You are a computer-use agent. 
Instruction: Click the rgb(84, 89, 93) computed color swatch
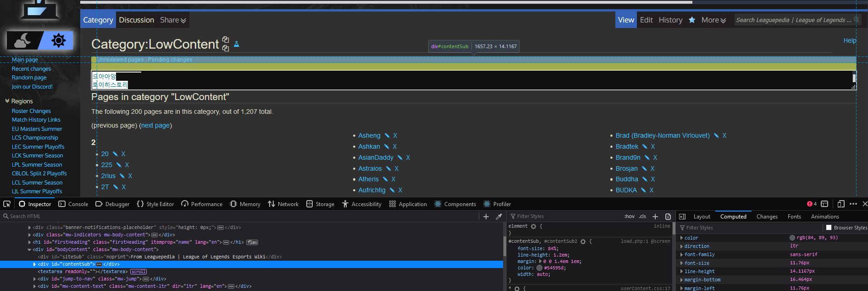[x=792, y=238]
